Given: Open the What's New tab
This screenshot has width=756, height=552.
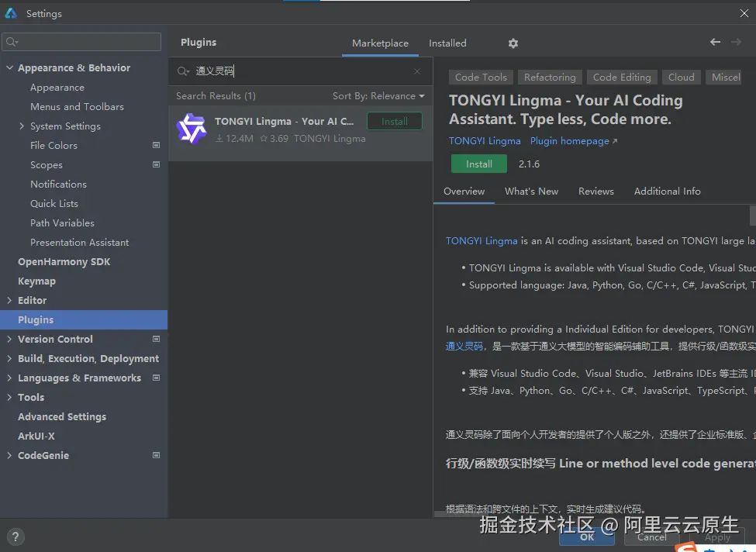Looking at the screenshot, I should pyautogui.click(x=531, y=191).
